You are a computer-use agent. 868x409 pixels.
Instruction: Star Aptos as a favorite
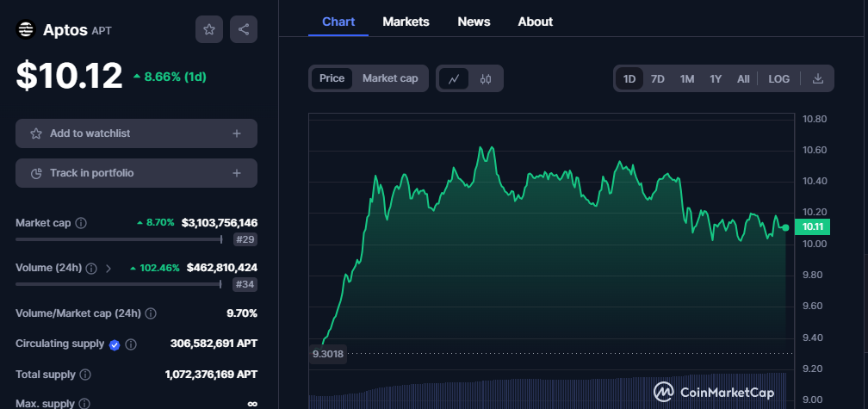[x=209, y=29]
